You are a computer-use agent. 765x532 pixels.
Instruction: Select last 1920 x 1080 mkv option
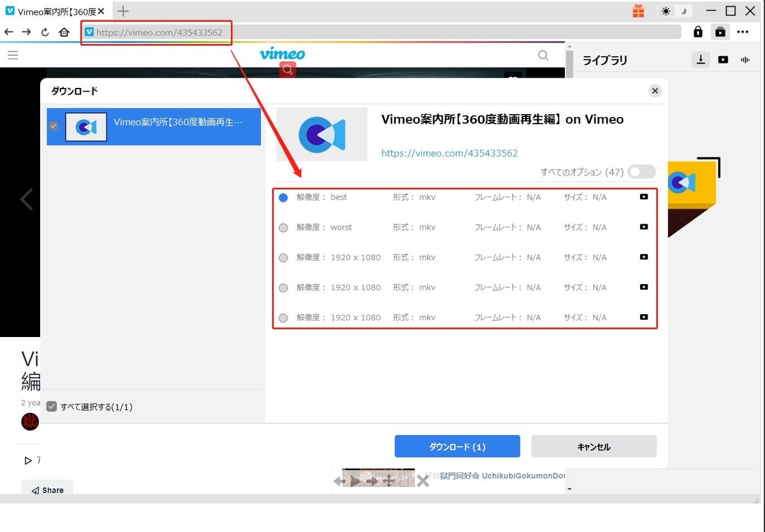point(284,317)
